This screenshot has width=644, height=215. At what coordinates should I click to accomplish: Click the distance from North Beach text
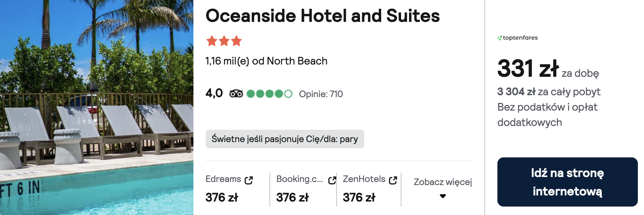click(266, 61)
